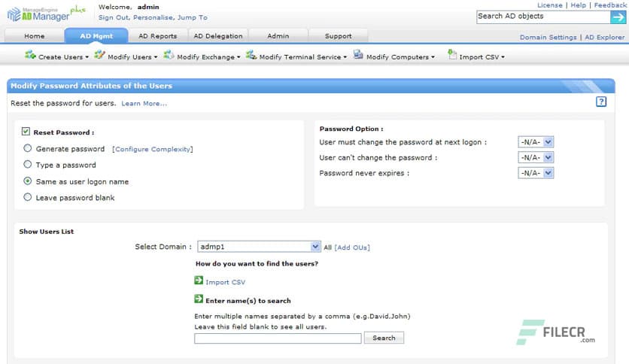This screenshot has height=364, width=629.
Task: Open the Help link at top
Action: [x=578, y=5]
